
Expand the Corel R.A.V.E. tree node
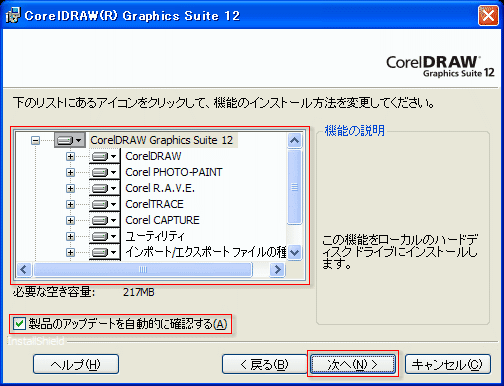[70, 188]
